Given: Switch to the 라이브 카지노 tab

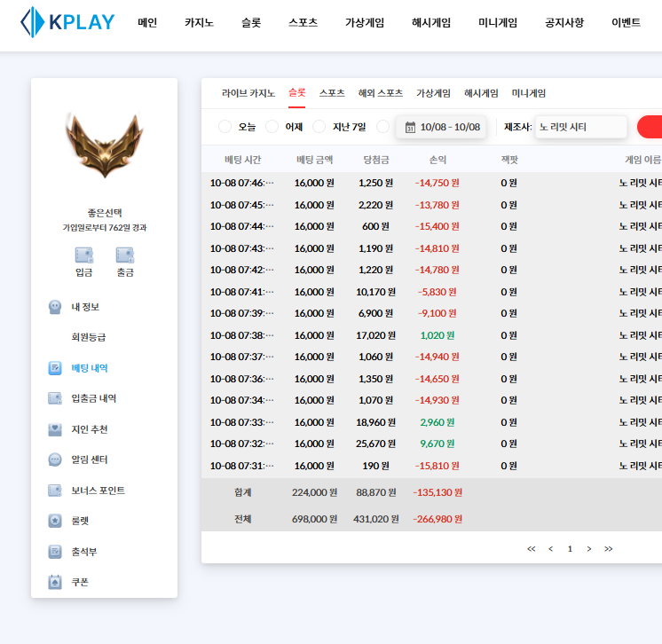Looking at the screenshot, I should pos(248,93).
